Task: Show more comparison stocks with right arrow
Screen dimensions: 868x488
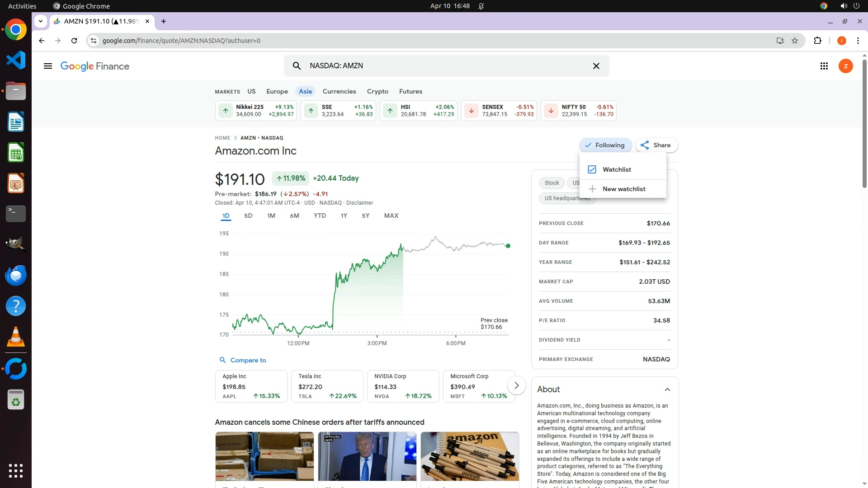Action: coord(516,385)
